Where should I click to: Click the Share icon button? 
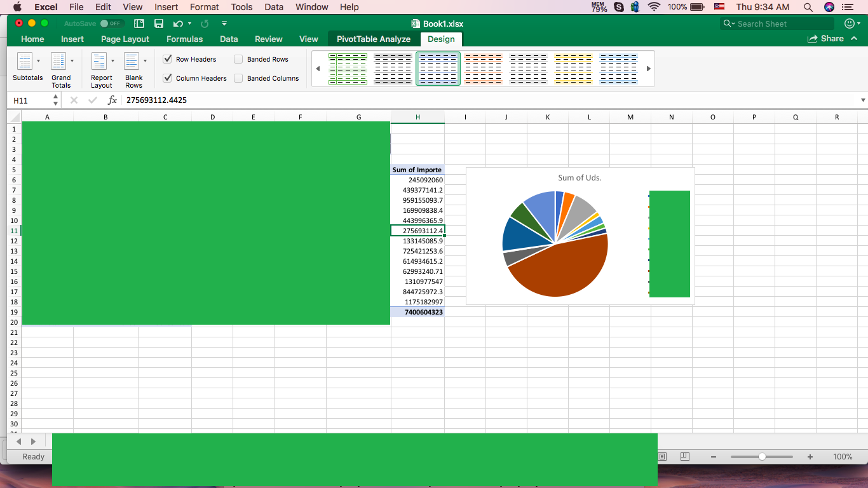tap(825, 39)
